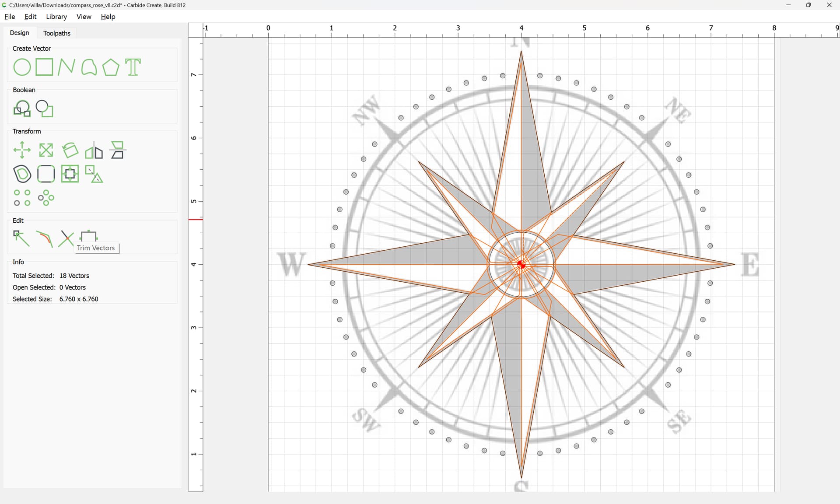Viewport: 840px width, 504px height.
Task: Switch to the Toolpaths tab
Action: 57,33
